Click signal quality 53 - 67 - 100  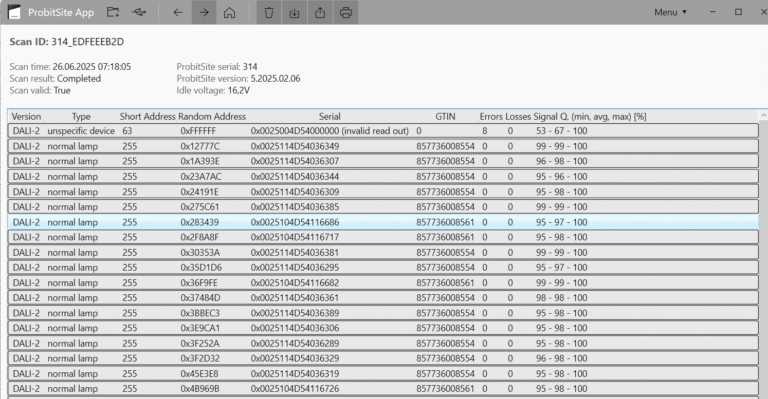[561, 131]
